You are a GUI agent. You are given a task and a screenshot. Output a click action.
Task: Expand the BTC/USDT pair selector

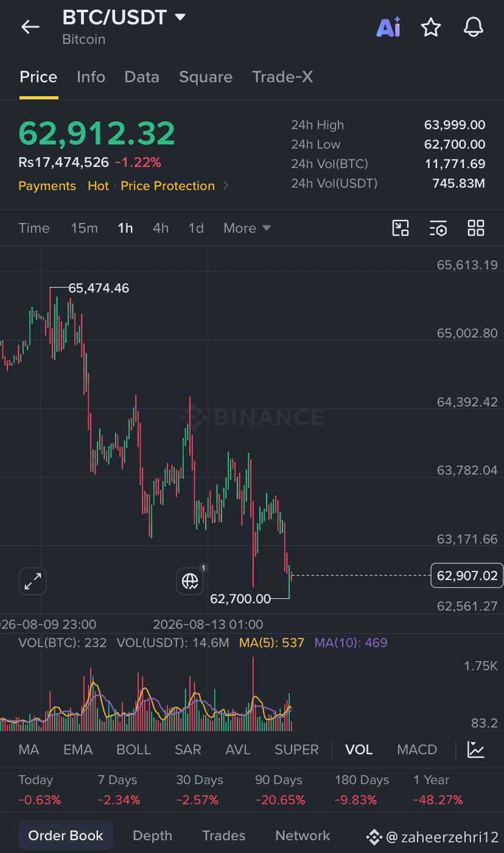coord(180,17)
